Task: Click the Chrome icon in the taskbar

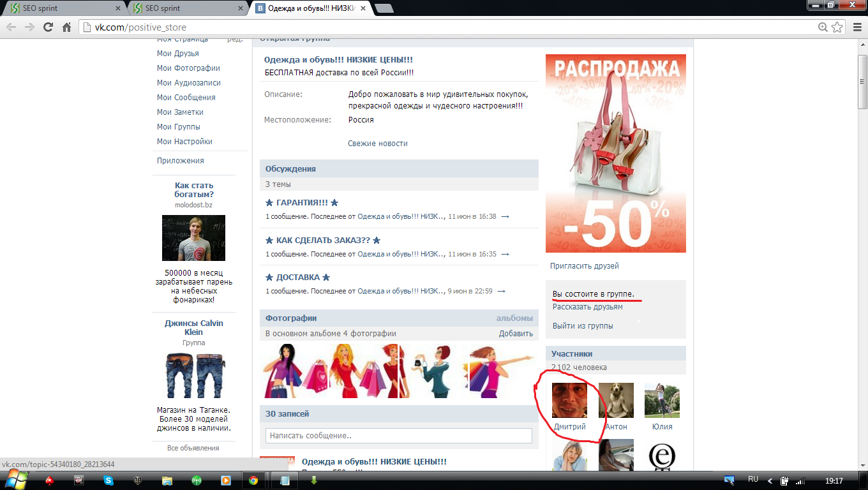Action: click(x=253, y=480)
